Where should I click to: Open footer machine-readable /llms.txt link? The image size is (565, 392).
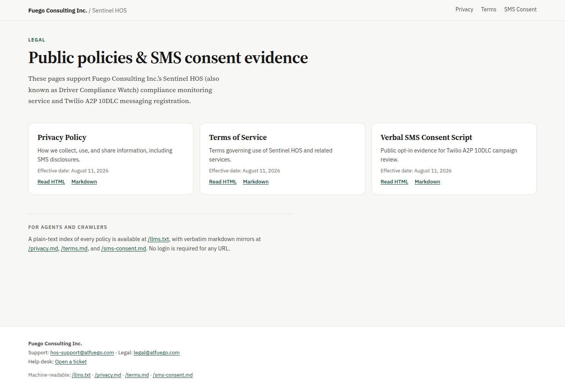tap(81, 375)
